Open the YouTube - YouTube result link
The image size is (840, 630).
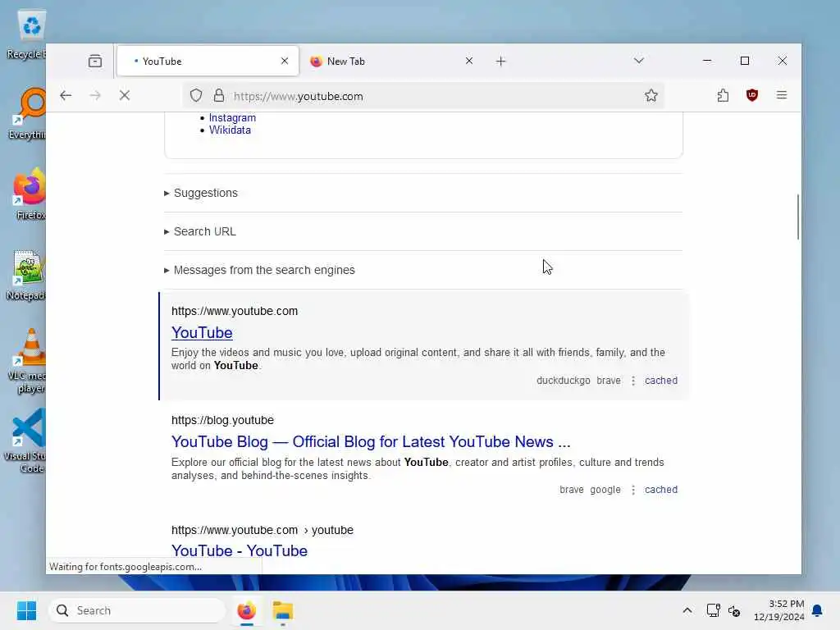tap(240, 550)
